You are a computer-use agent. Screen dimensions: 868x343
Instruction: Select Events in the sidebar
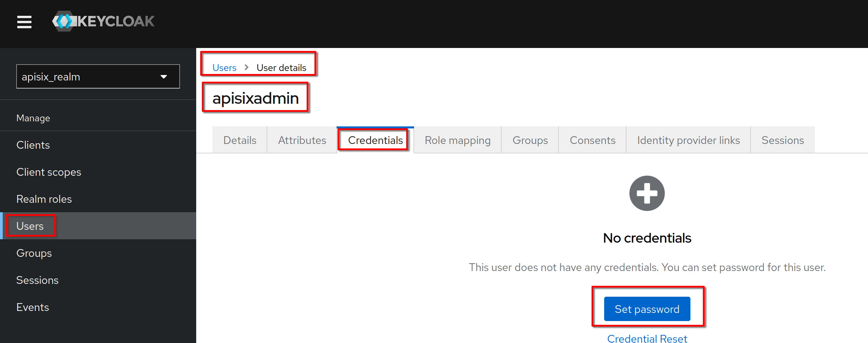pyautogui.click(x=33, y=307)
